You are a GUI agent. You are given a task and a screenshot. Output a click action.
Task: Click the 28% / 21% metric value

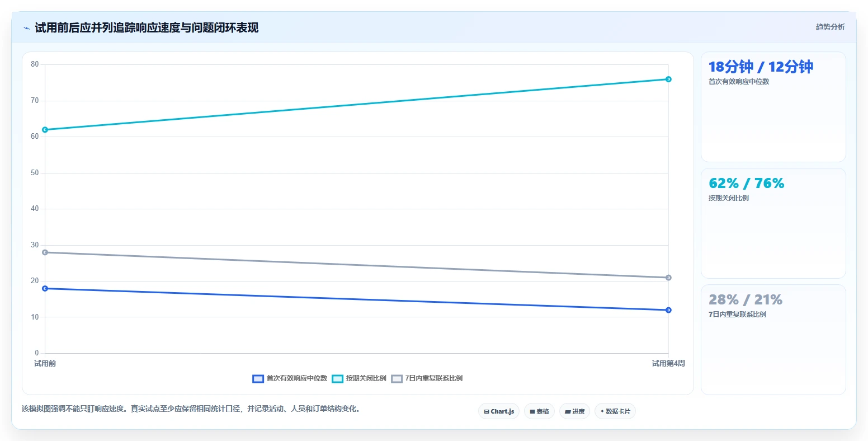pyautogui.click(x=746, y=299)
